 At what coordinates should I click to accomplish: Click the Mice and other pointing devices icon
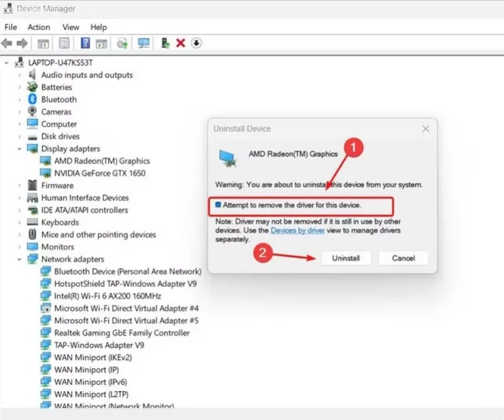[x=32, y=234]
